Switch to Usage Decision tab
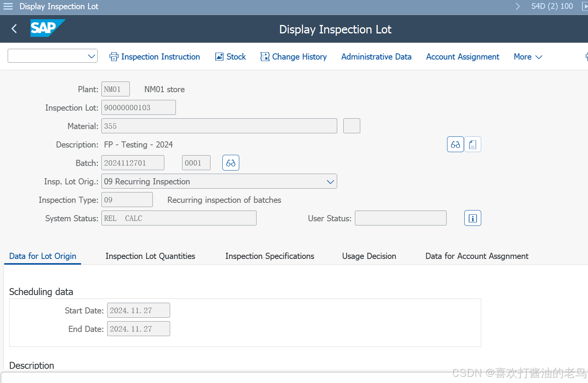The width and height of the screenshot is (588, 383). (369, 256)
